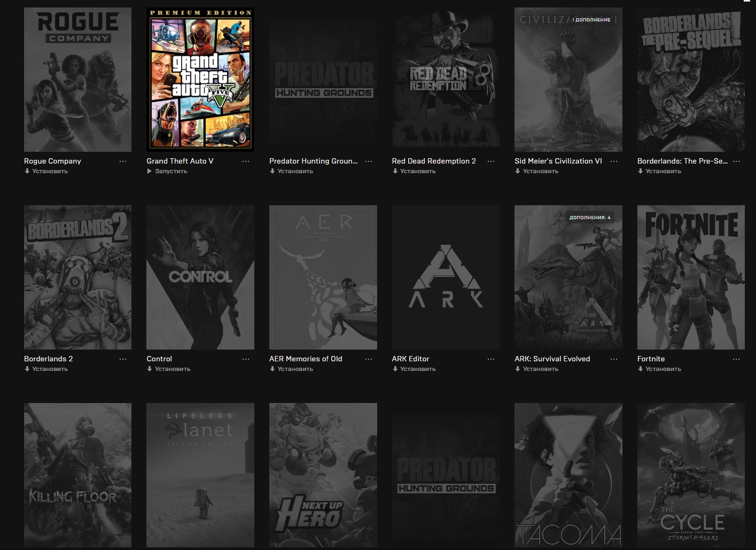Click the "1 ДОПОЛНЕНИЕ" badge on Civilization VI
This screenshot has height=550, width=756.
tap(591, 20)
